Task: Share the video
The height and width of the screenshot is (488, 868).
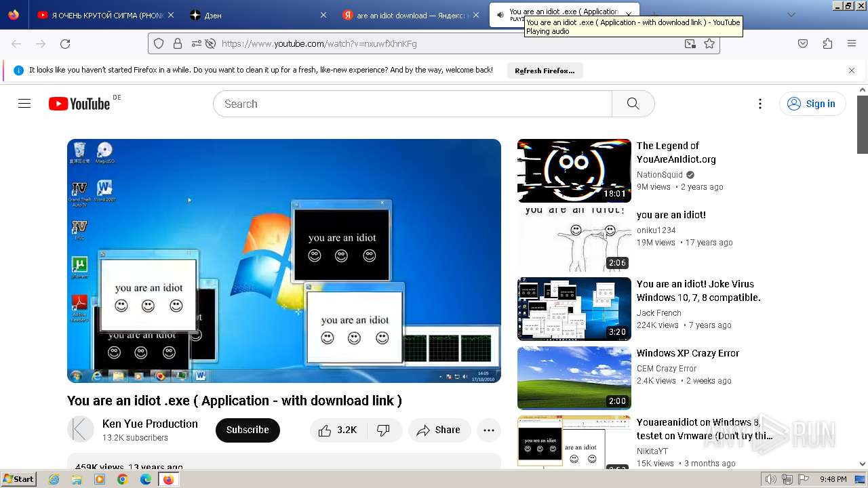Action: coord(439,430)
